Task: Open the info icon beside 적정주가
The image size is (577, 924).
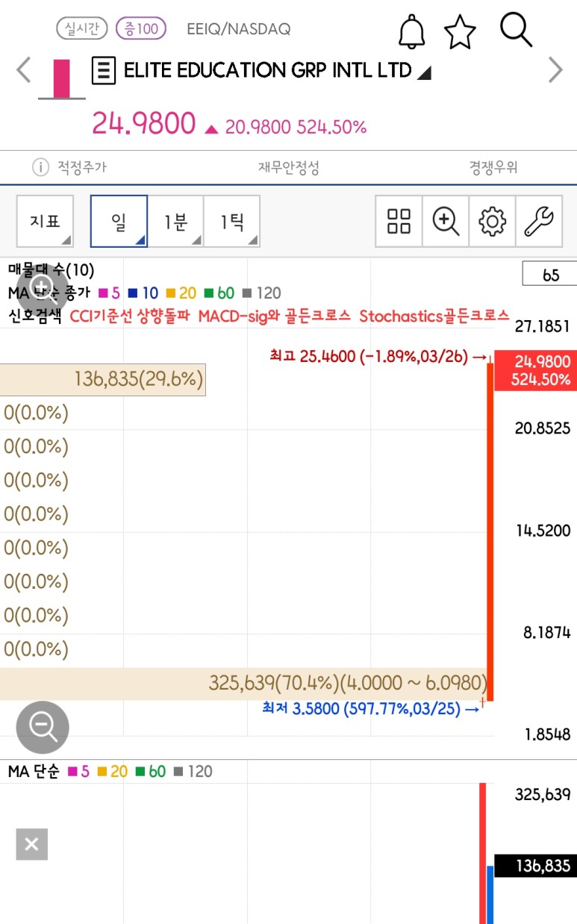Action: tap(40, 167)
